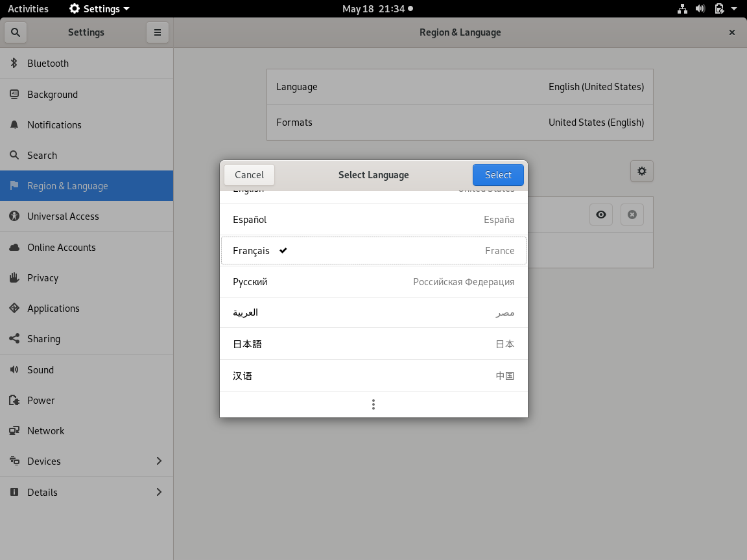Select the 日本語 language row
The image size is (747, 560).
pos(373,344)
